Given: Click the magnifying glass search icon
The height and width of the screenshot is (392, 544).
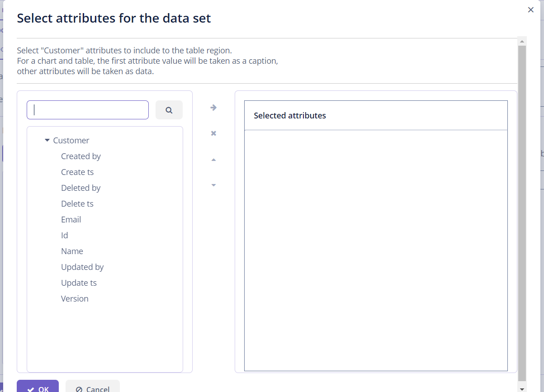Looking at the screenshot, I should click(169, 110).
